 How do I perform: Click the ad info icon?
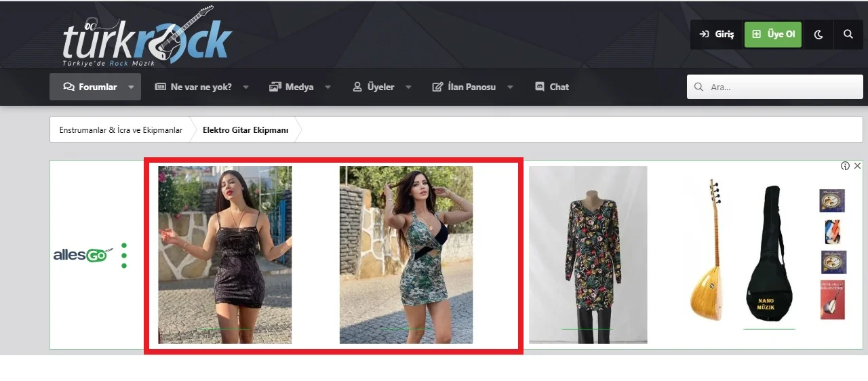[x=846, y=166]
